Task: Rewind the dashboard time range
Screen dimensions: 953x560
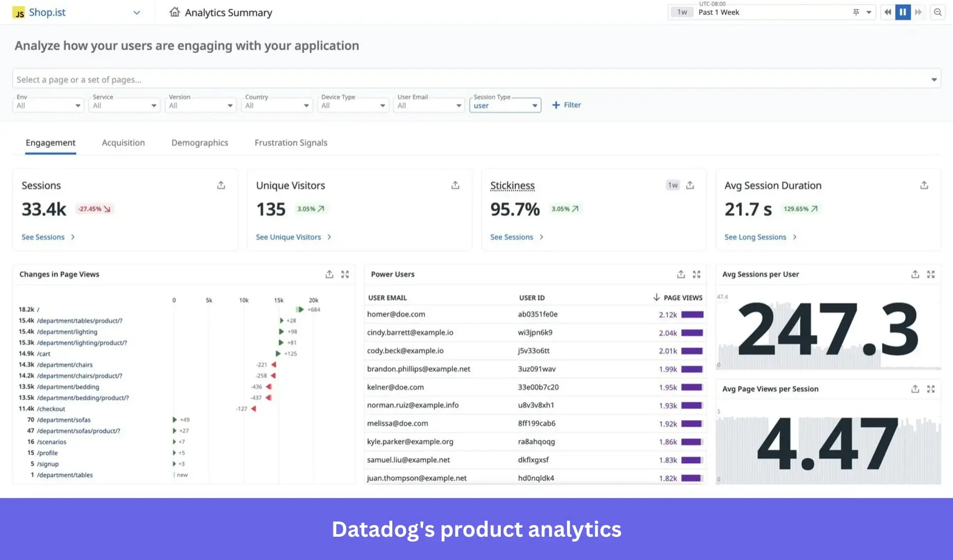Action: point(887,12)
